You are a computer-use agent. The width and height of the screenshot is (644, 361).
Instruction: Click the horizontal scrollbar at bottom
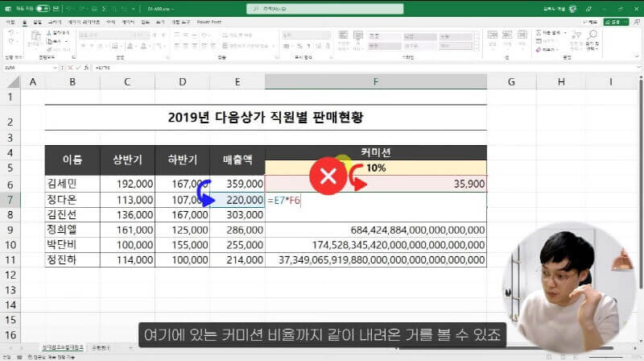(x=506, y=348)
